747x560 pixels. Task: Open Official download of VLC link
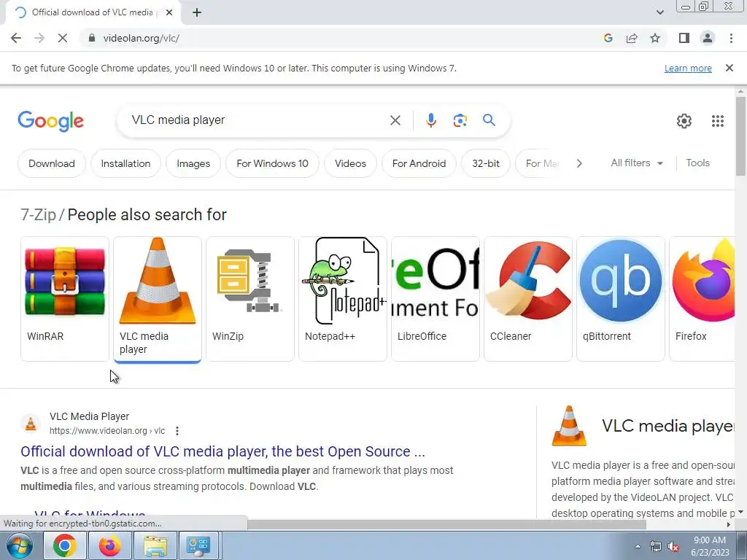tap(222, 451)
